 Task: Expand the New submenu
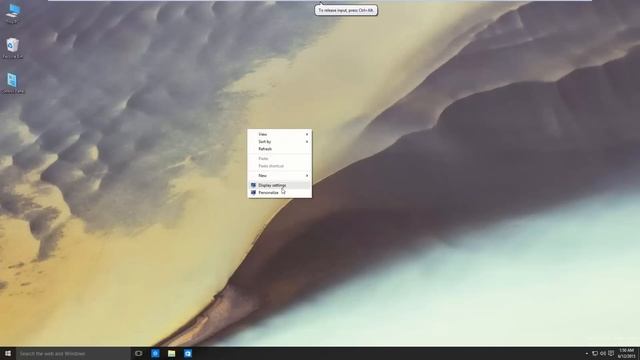point(280,176)
